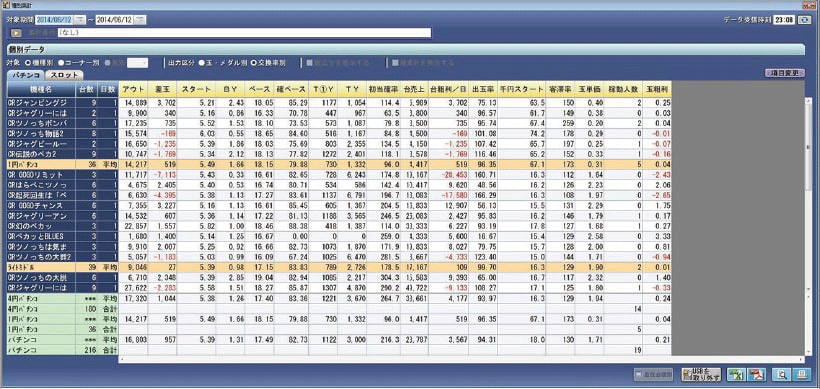Viewport: 820px width, 389px height.
Task: Click the application icon in the title bar
Action: (6, 4)
